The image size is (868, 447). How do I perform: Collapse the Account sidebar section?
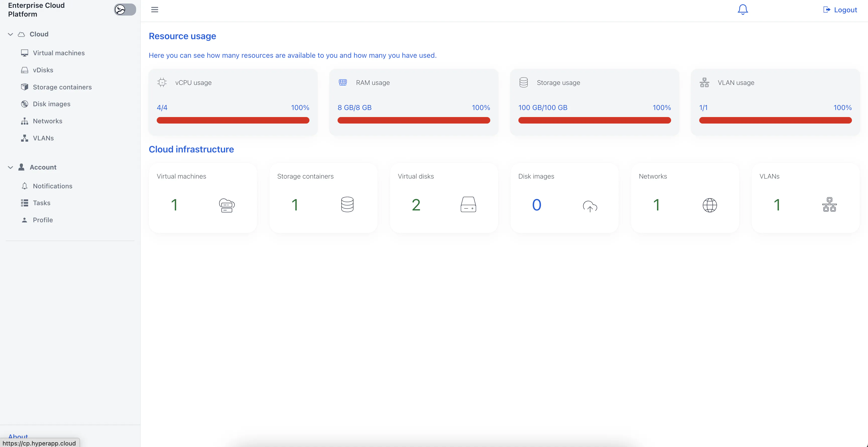(x=11, y=167)
